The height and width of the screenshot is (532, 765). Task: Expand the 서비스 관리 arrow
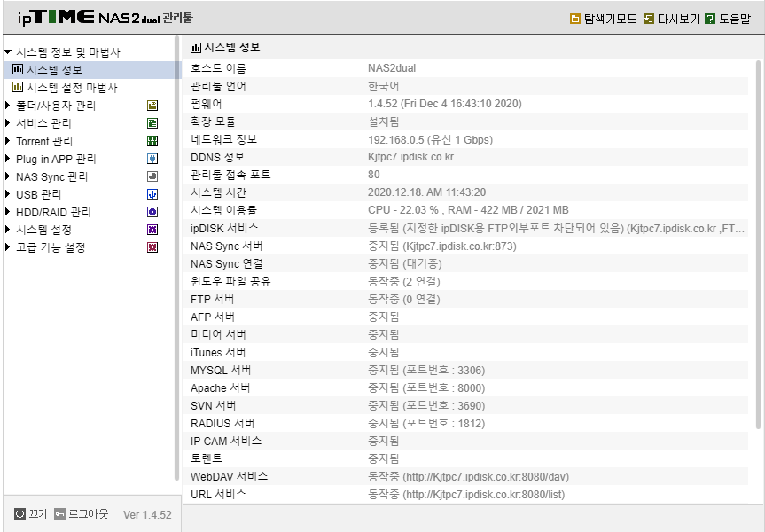[x=7, y=123]
